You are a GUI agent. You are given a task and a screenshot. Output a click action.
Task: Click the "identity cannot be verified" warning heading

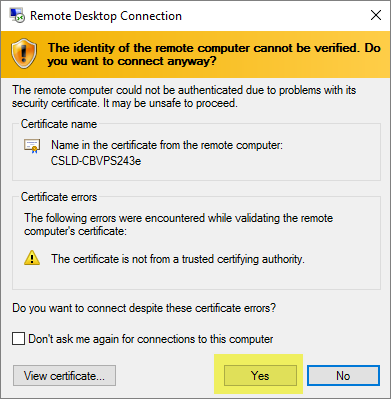(x=214, y=55)
